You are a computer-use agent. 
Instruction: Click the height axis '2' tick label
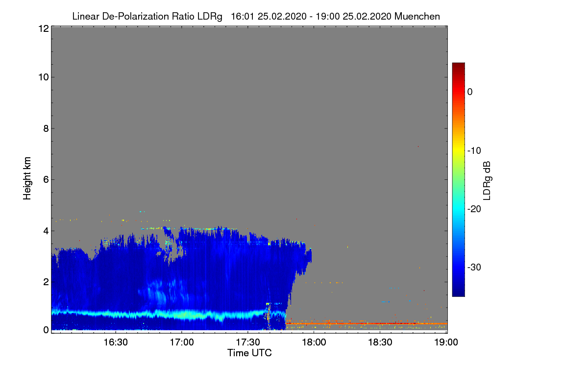[x=45, y=282]
